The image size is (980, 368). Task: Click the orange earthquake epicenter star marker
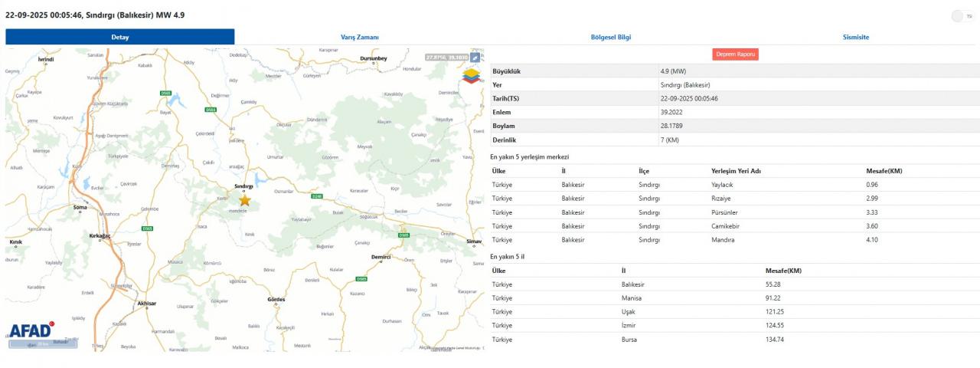245,200
